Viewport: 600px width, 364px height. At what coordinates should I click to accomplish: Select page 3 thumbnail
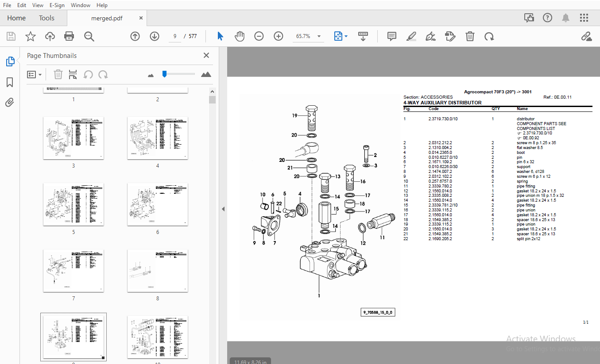[x=74, y=138]
